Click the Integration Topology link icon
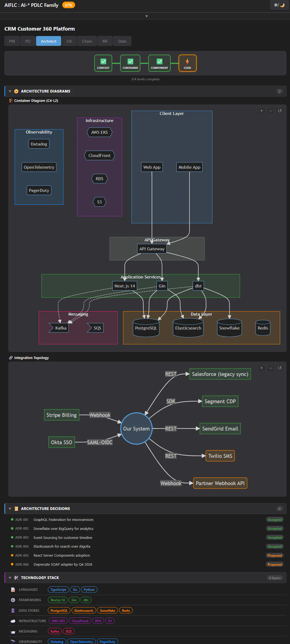Image resolution: width=290 pixels, height=644 pixels. (11, 358)
